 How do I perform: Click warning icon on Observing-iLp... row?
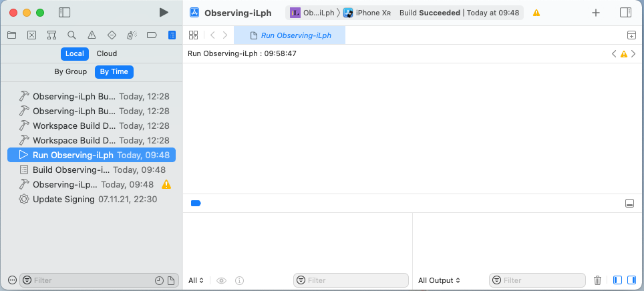(166, 184)
